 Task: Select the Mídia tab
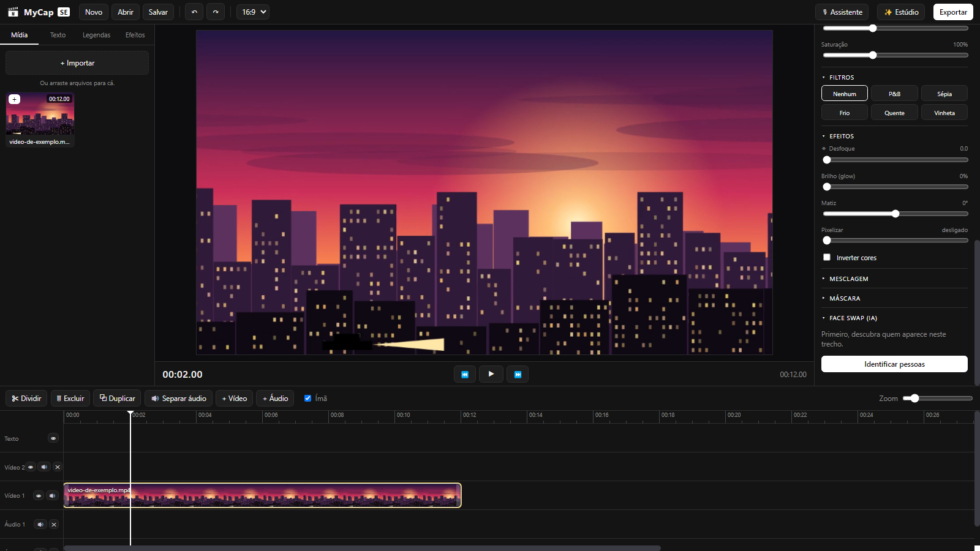point(20,35)
